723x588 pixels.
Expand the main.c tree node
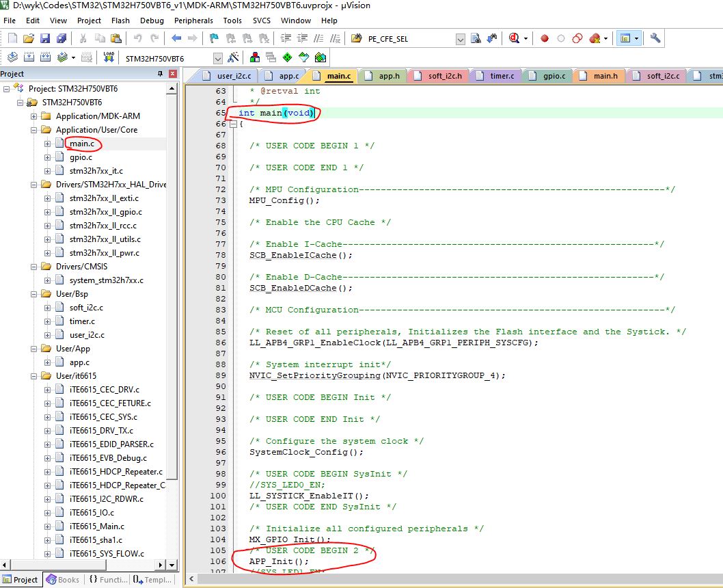(x=47, y=144)
